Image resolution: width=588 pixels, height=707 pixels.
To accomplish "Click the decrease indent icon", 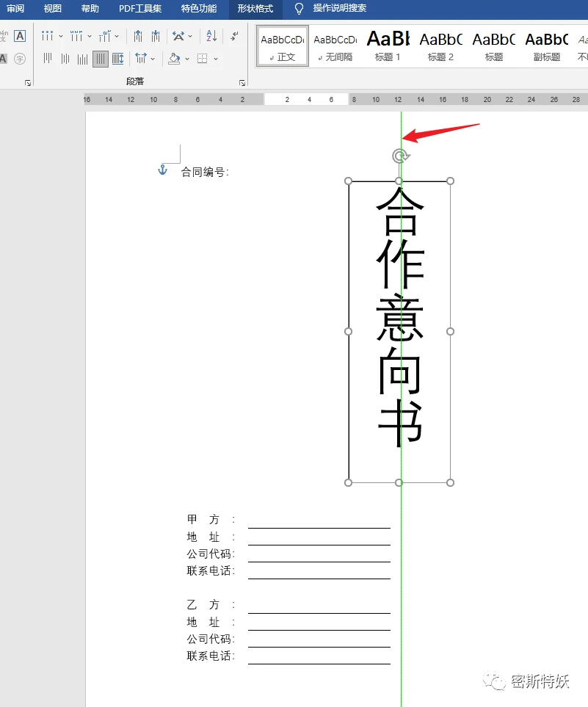I will (x=138, y=35).
